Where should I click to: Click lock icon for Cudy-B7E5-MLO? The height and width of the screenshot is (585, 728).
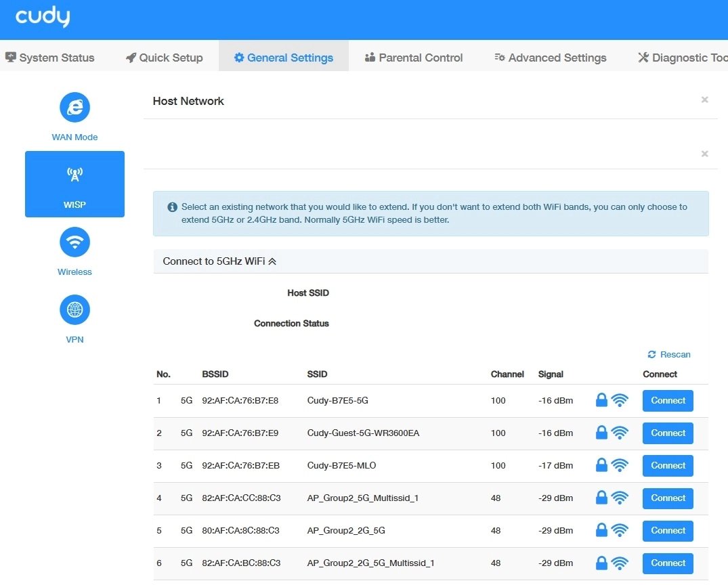click(601, 464)
